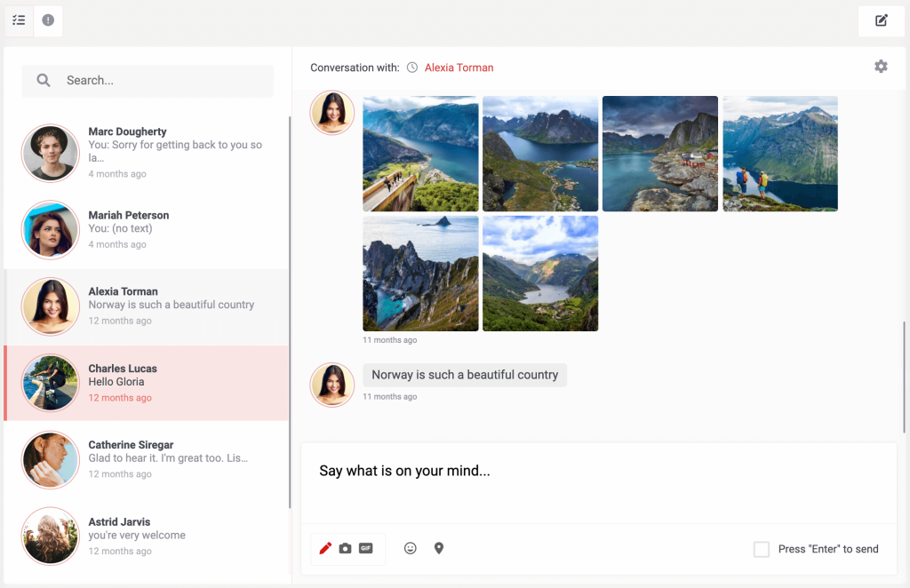Click the Conversation with: label
Viewport: 910px width, 588px height.
point(355,68)
